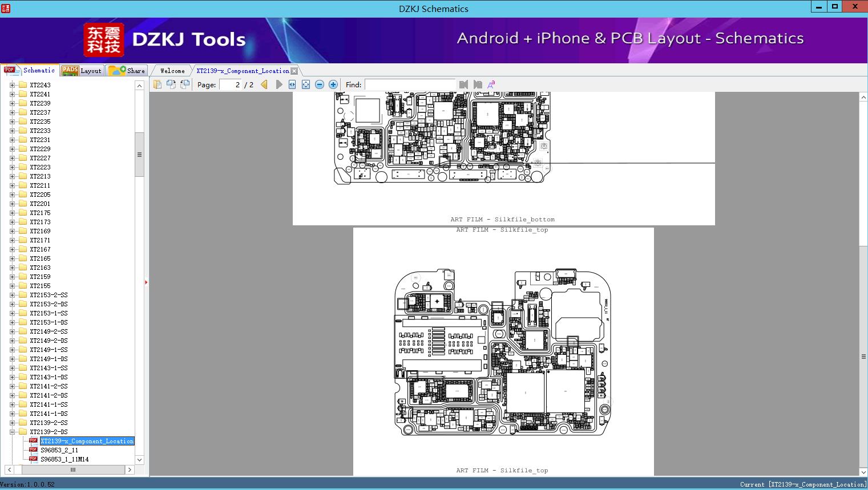Select the XT2213 tree folder
Screen dimensions: 868x490
point(40,176)
